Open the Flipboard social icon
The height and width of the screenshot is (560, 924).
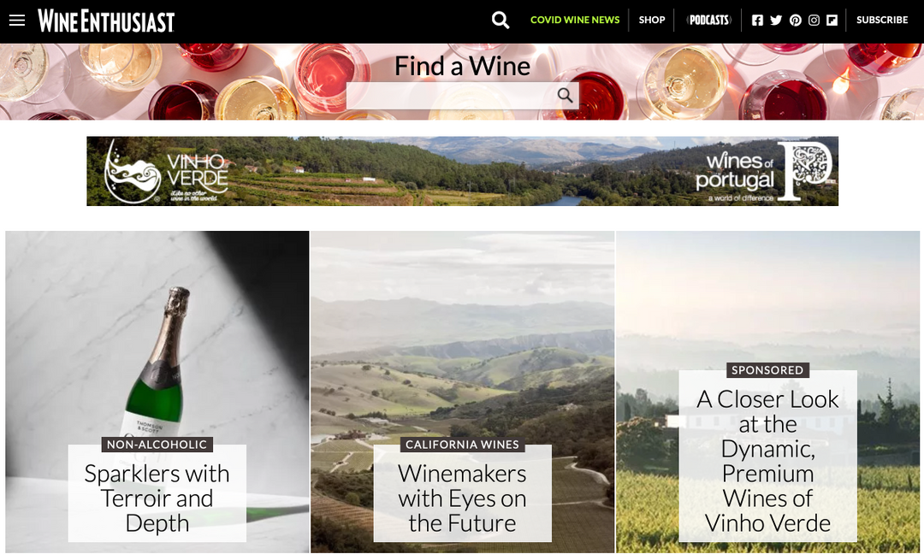(832, 20)
